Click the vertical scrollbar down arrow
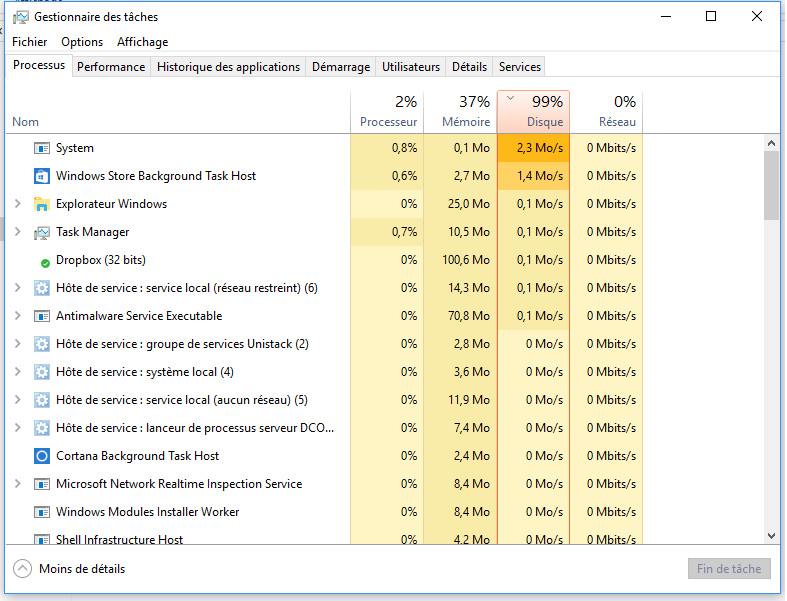The width and height of the screenshot is (787, 601). tap(771, 537)
